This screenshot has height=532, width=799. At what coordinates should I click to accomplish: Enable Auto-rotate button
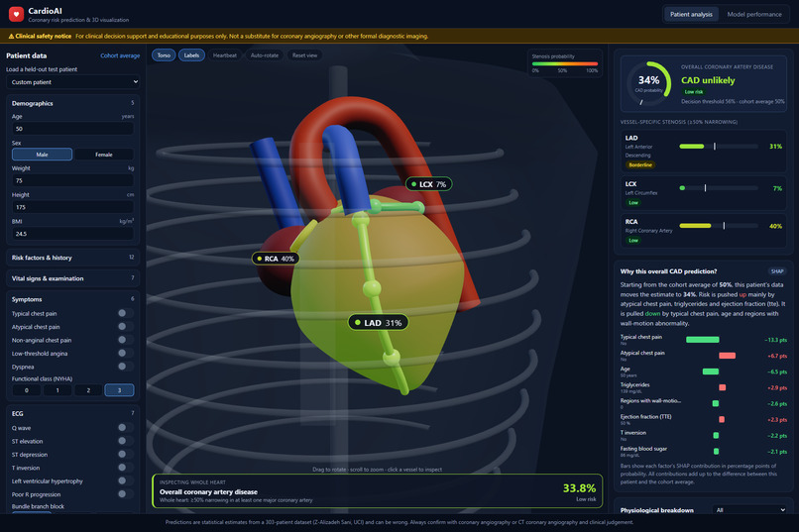(x=265, y=55)
